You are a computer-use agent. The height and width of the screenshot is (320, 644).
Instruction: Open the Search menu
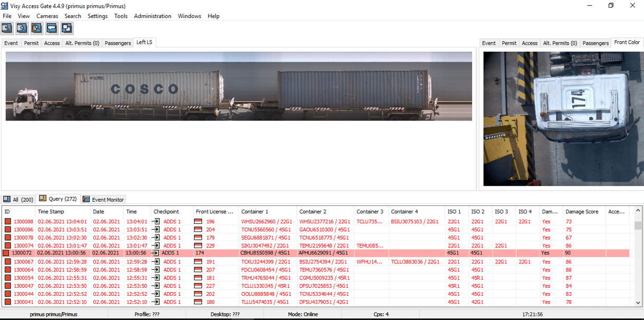(73, 16)
